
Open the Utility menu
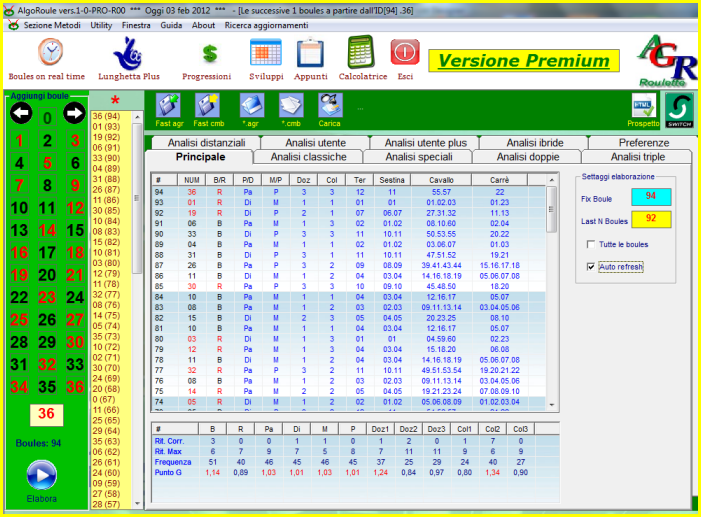101,25
